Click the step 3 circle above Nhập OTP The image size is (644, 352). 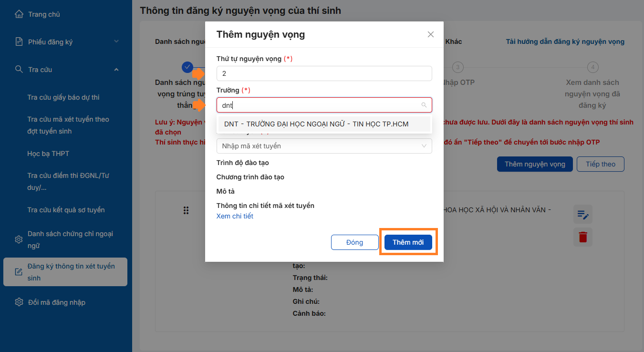coord(457,67)
